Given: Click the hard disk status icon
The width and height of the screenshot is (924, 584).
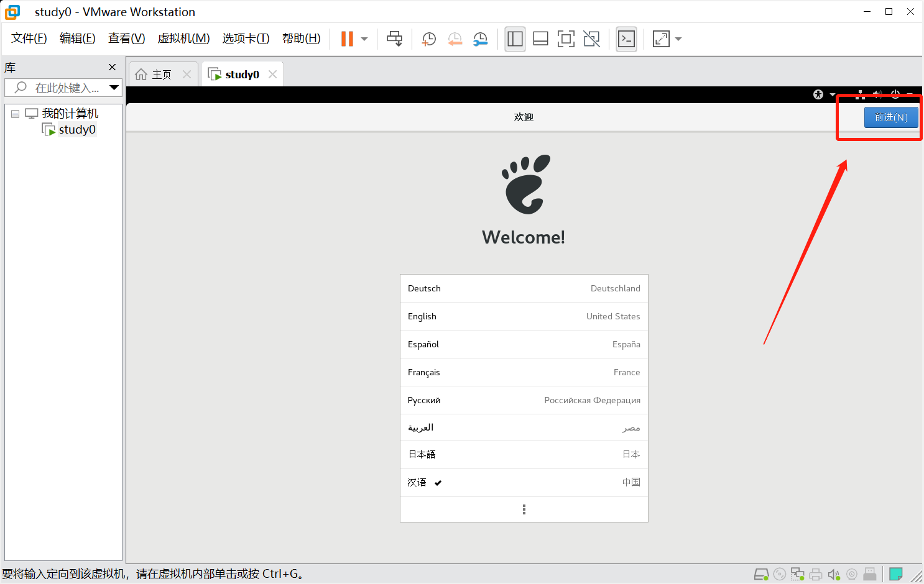Looking at the screenshot, I should [x=762, y=574].
